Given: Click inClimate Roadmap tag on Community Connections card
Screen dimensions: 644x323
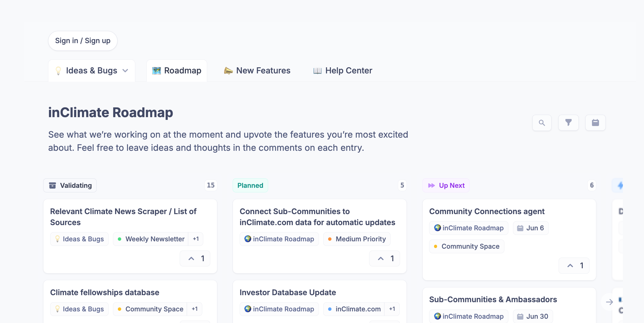Looking at the screenshot, I should coord(469,228).
